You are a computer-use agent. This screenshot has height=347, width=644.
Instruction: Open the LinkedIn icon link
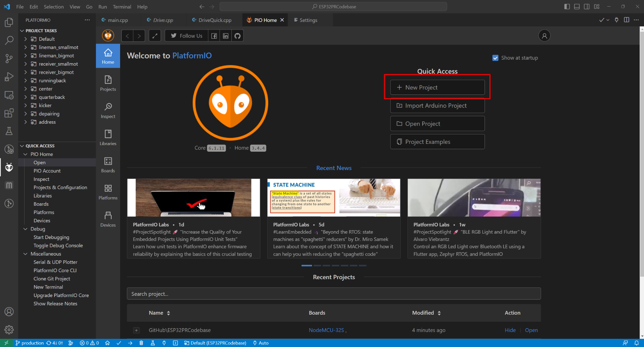click(226, 36)
